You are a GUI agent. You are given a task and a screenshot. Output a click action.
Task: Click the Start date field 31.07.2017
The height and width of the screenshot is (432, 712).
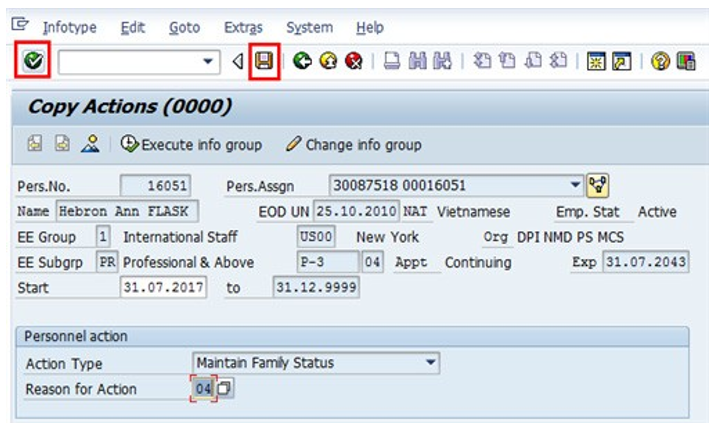[x=163, y=288]
